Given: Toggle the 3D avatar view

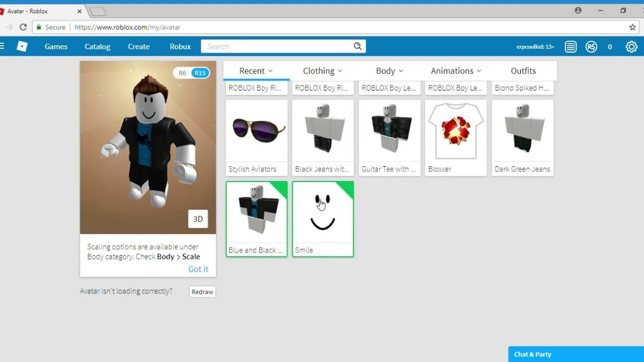Looking at the screenshot, I should point(198,219).
